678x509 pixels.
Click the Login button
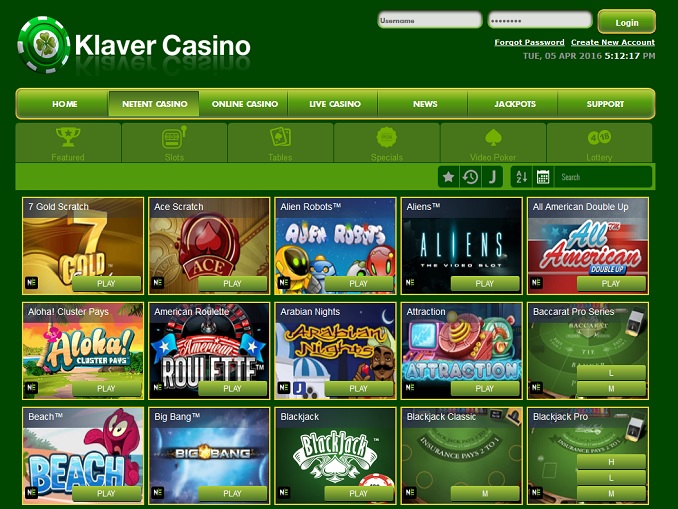pos(627,22)
